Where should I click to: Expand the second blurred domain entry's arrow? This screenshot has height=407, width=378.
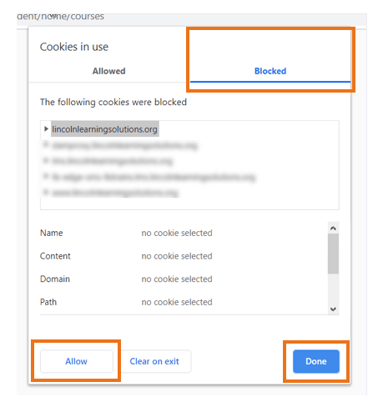[x=46, y=161]
